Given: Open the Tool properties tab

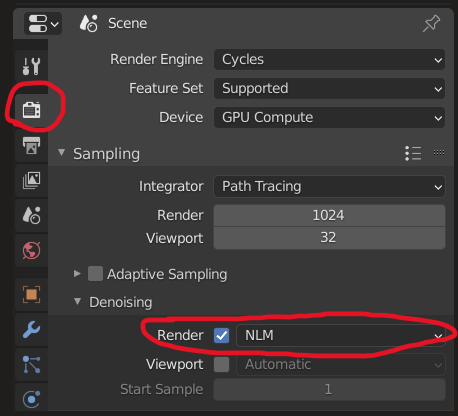Looking at the screenshot, I should [x=31, y=66].
